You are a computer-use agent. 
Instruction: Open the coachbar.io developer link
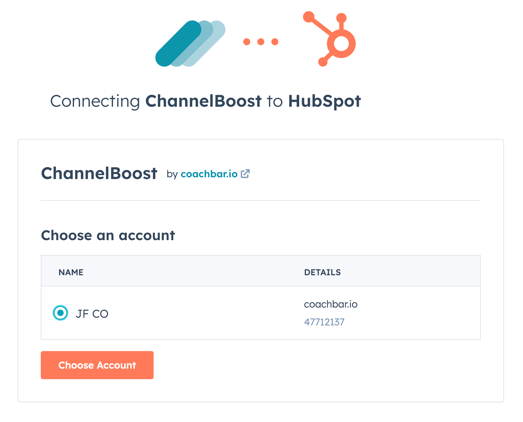(x=209, y=174)
